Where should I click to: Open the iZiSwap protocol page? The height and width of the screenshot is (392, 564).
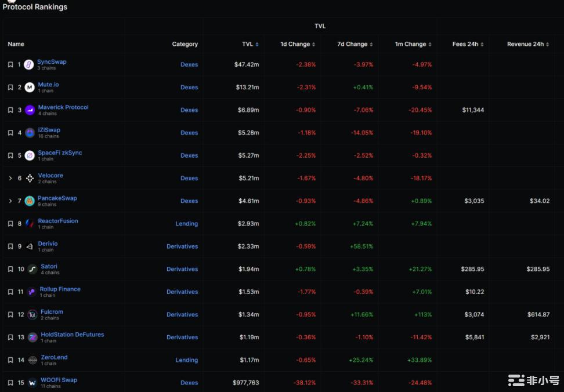click(49, 130)
